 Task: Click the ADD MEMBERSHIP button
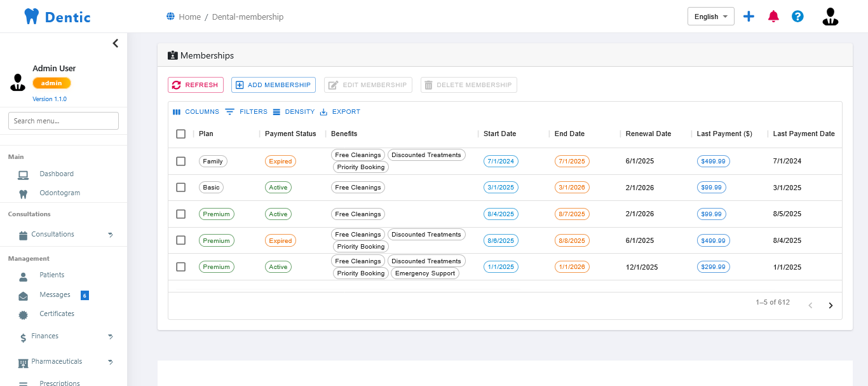click(x=273, y=85)
